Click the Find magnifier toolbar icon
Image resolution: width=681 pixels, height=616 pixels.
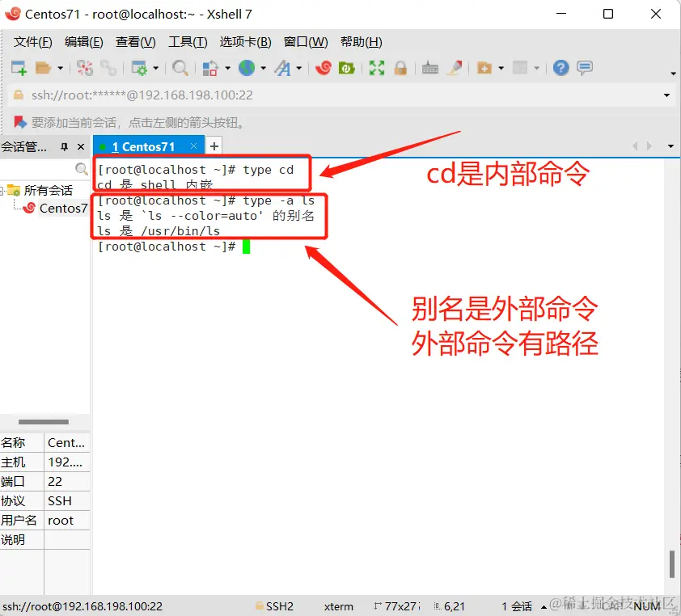tap(180, 68)
